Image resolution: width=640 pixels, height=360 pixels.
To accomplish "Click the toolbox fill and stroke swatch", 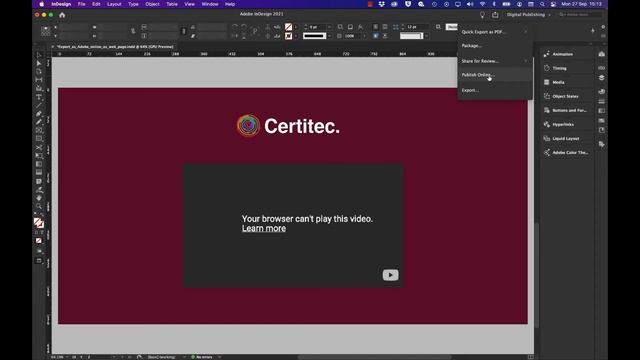I will click(x=39, y=223).
